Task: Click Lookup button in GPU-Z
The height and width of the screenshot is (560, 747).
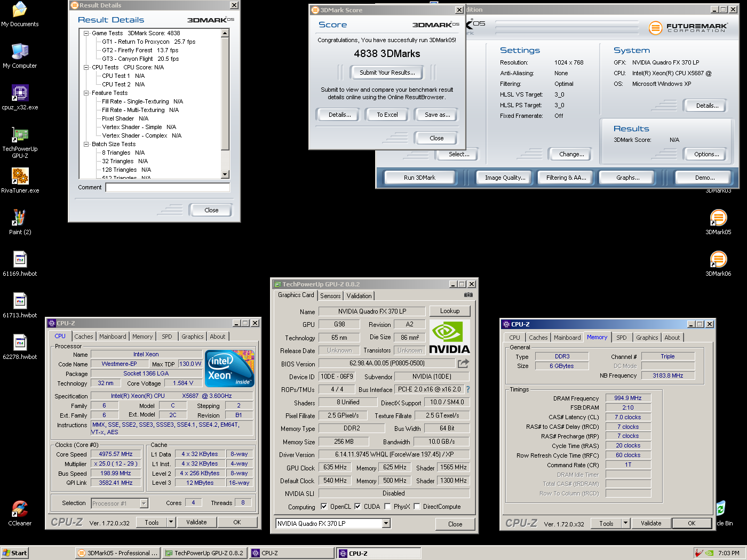Action: click(450, 311)
